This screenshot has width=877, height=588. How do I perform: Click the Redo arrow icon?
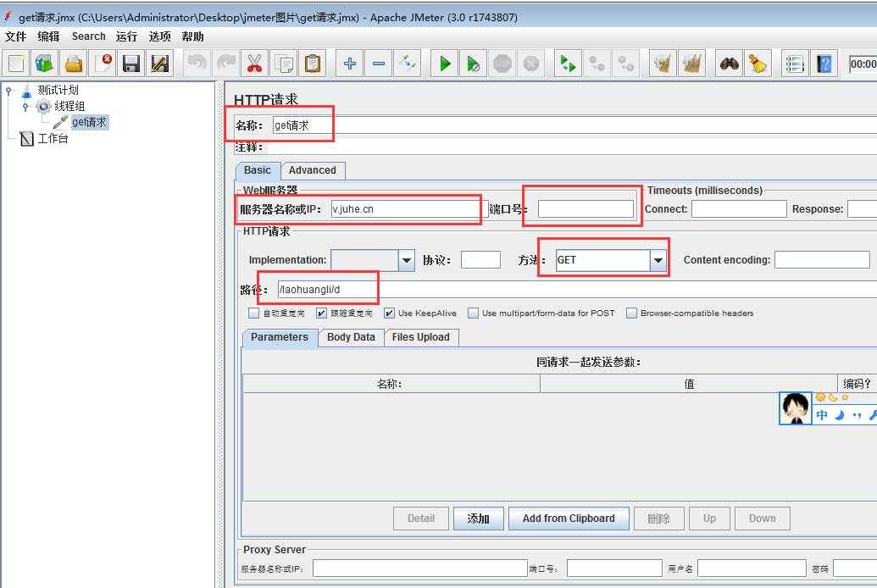(226, 64)
